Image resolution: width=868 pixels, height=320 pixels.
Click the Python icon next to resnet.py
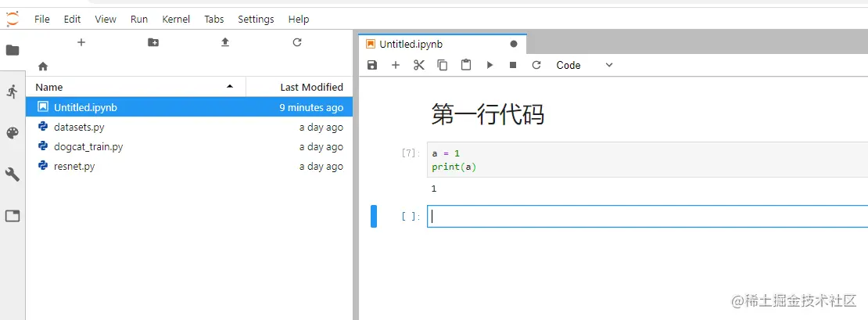pyautogui.click(x=43, y=166)
